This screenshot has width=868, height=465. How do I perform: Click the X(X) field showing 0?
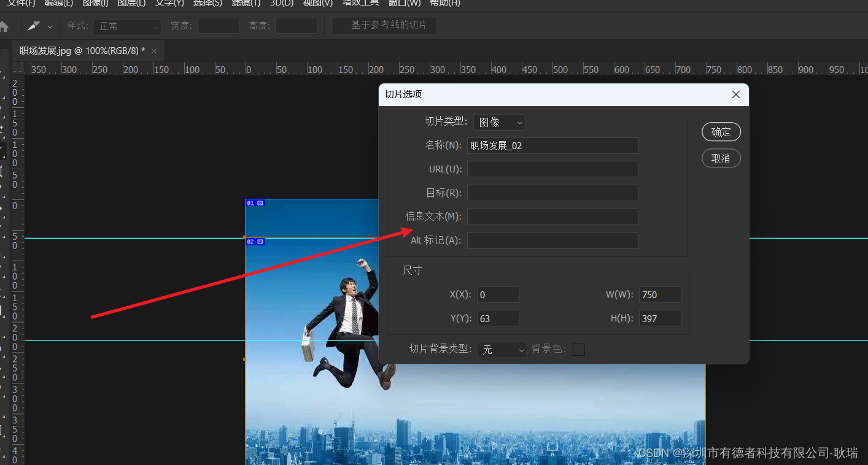tap(498, 294)
